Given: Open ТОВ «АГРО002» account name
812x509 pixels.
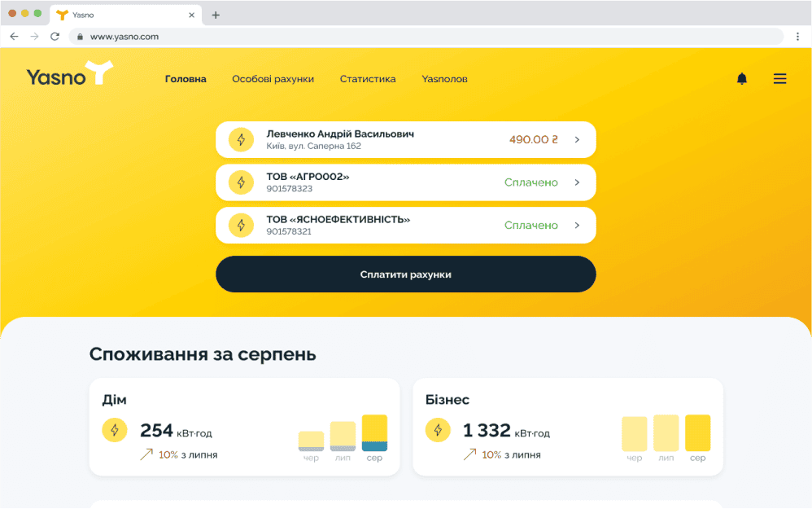Looking at the screenshot, I should click(308, 177).
